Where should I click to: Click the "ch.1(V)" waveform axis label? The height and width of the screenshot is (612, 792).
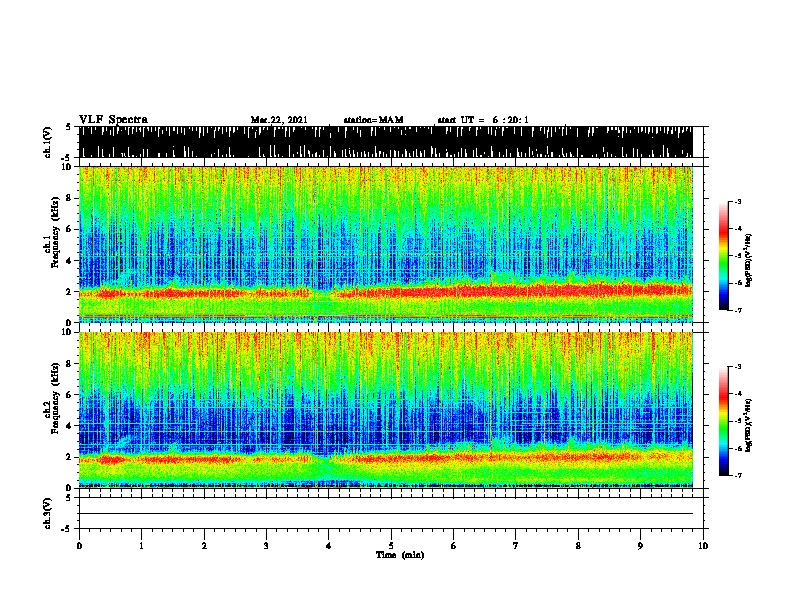click(x=48, y=142)
